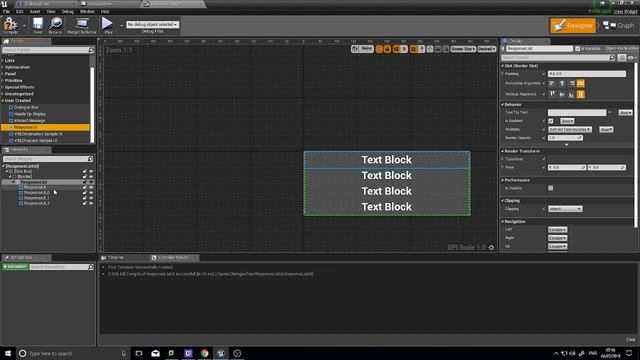Image resolution: width=640 pixels, height=360 pixels.
Task: Select the bottom Text Block in canvas
Action: [x=387, y=207]
